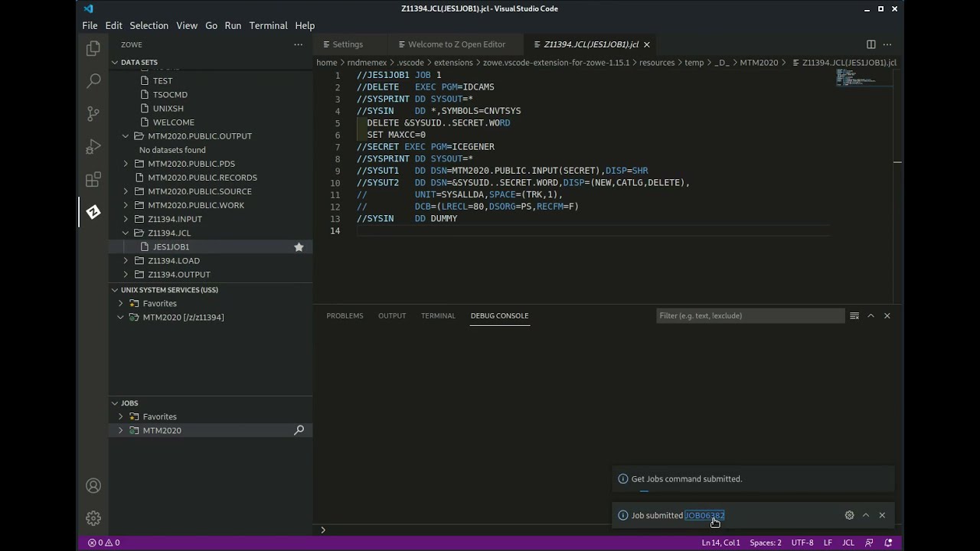Collapse the Job submitted notification
980x551 pixels.
click(866, 515)
